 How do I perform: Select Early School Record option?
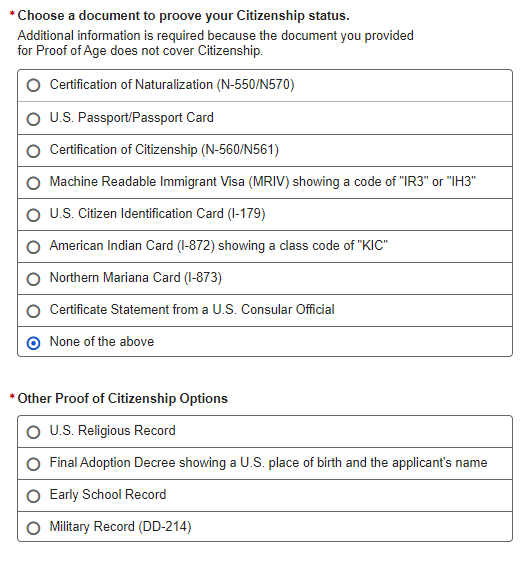pos(33,496)
